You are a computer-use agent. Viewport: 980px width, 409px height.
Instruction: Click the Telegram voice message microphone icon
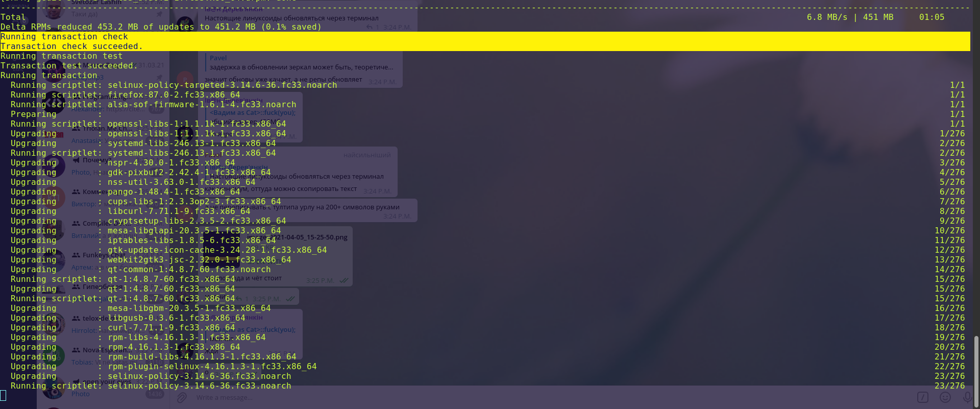pyautogui.click(x=967, y=397)
